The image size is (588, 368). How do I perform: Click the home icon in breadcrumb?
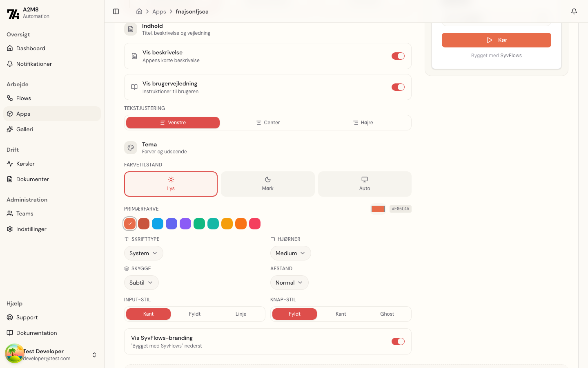tap(139, 11)
